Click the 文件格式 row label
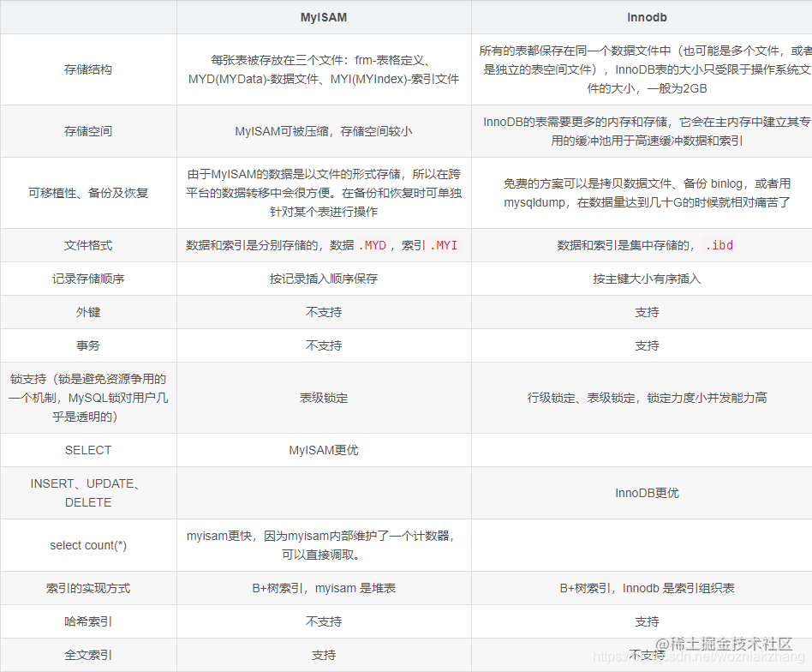Image resolution: width=812 pixels, height=672 pixels. [x=88, y=245]
